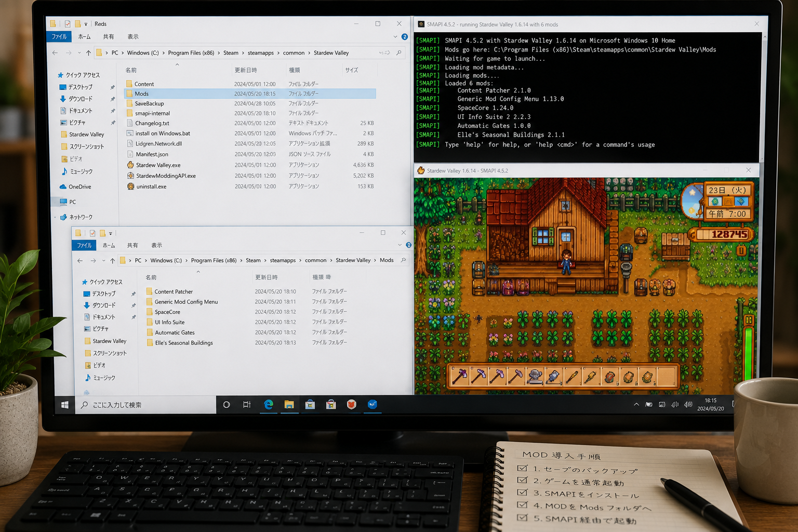The width and height of the screenshot is (798, 532).
Task: Select the Mods folder row
Action: point(250,94)
